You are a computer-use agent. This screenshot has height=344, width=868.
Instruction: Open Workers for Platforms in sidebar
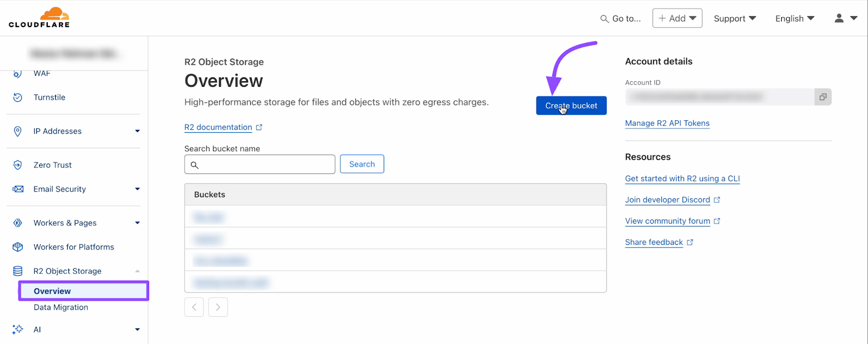74,247
